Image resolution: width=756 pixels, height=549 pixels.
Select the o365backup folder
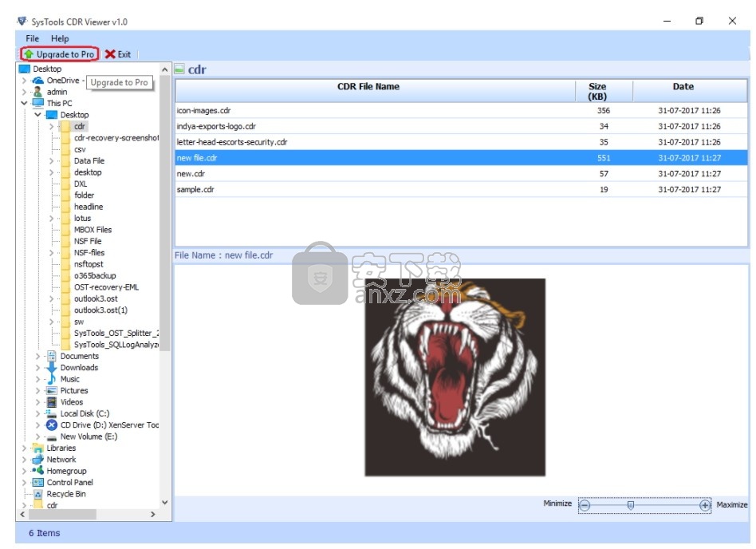[x=95, y=276]
